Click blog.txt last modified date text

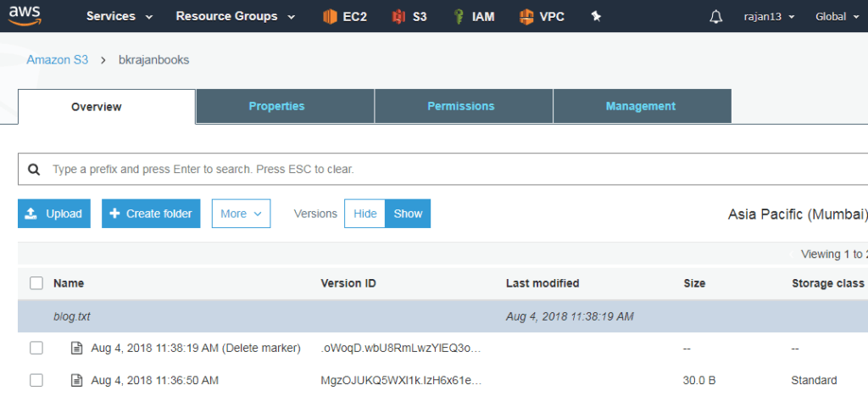coord(570,316)
